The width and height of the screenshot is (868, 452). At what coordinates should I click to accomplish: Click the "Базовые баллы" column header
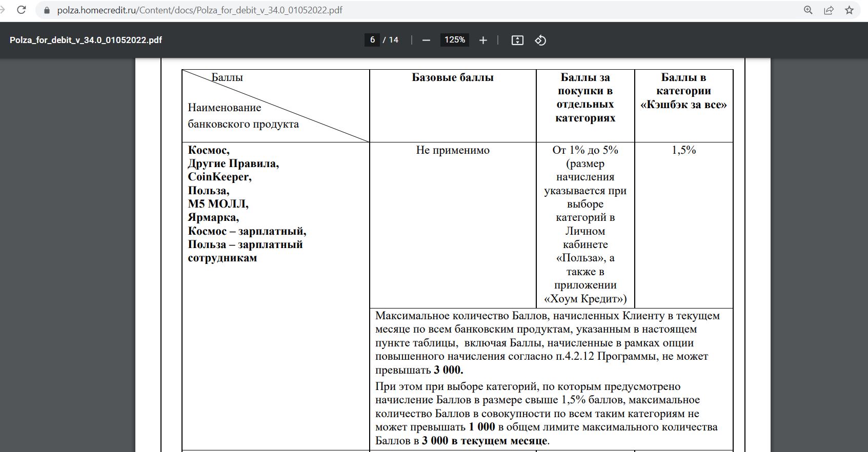tap(453, 77)
